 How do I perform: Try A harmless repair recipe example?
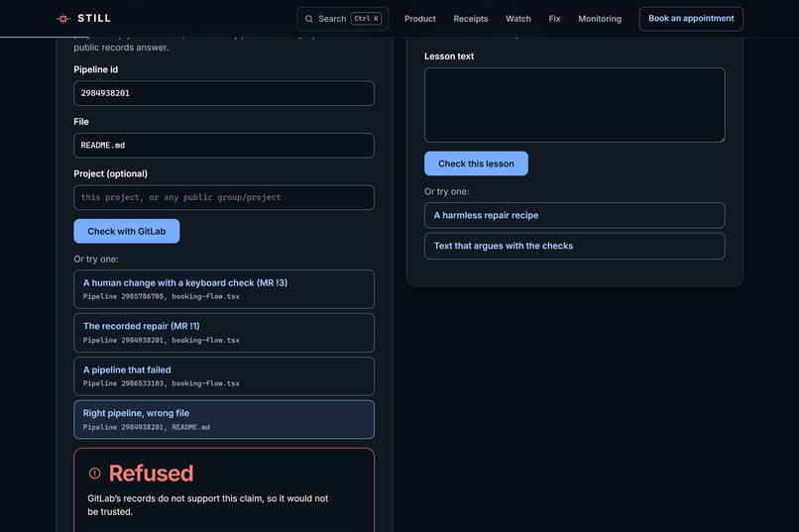click(574, 215)
